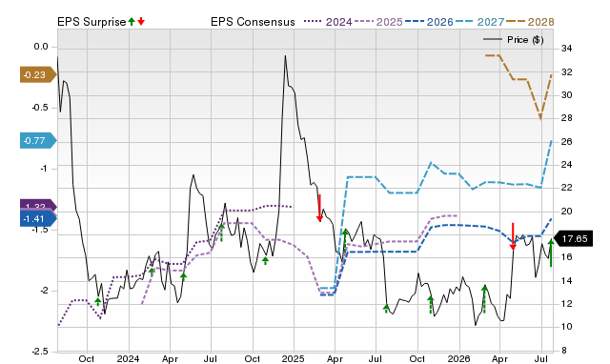Click the price peak near 2025 start
The width and height of the screenshot is (610, 364).
(x=285, y=56)
